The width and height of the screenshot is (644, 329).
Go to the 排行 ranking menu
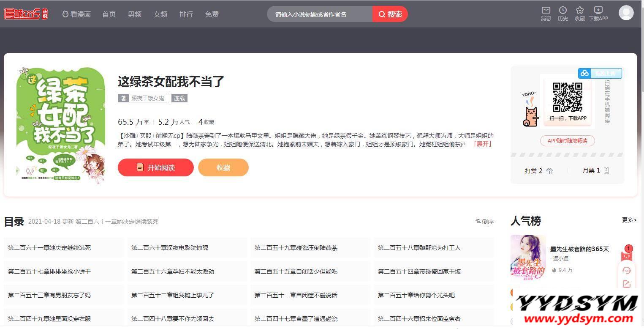186,14
